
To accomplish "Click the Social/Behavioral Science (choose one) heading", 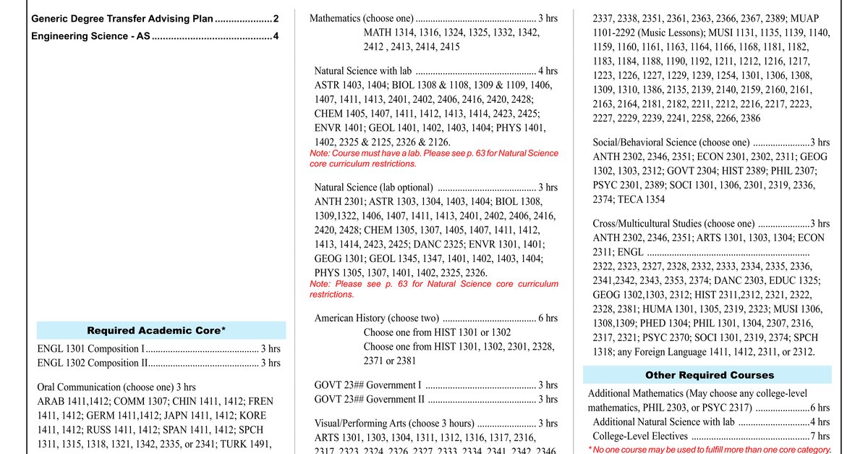I will (711, 143).
